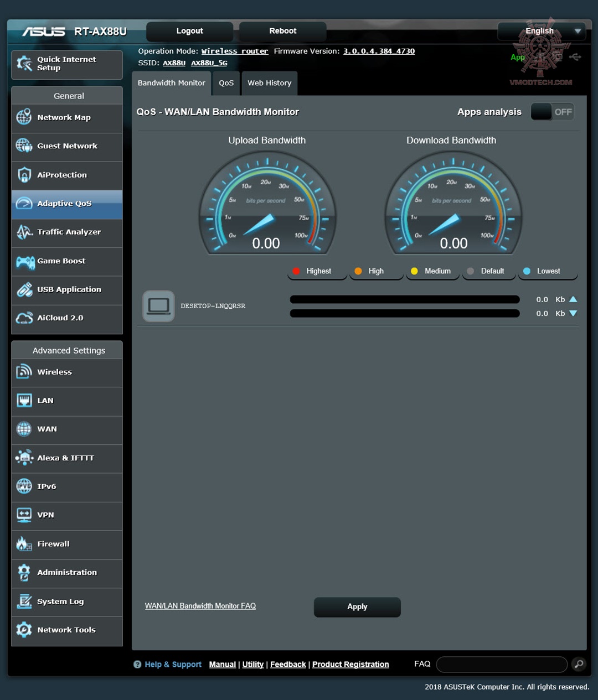The image size is (598, 700).
Task: Switch to the Bandwidth Monitor tab
Action: click(x=171, y=83)
